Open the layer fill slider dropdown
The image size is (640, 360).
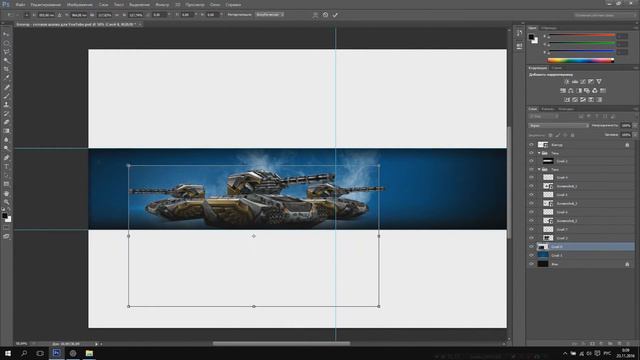pos(635,135)
